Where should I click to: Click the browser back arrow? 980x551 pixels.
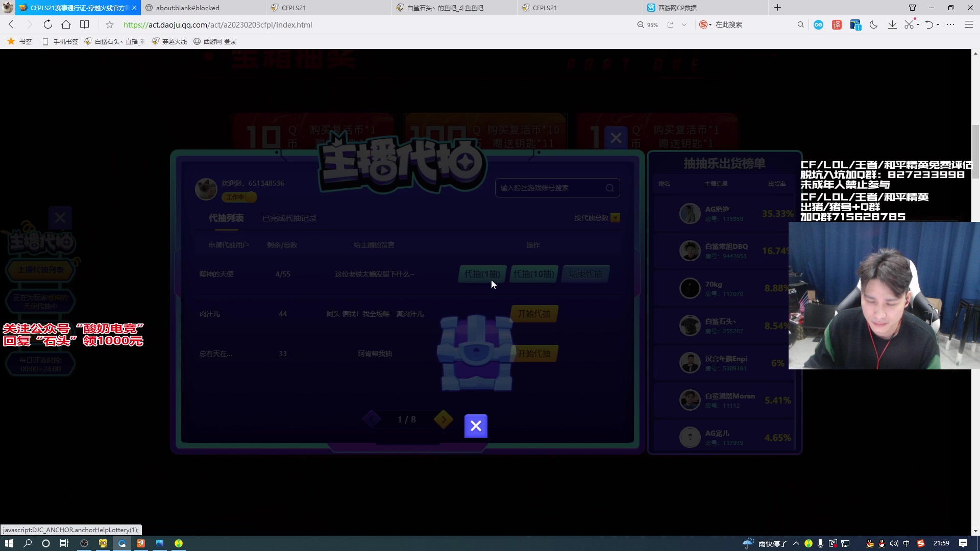tap(11, 24)
